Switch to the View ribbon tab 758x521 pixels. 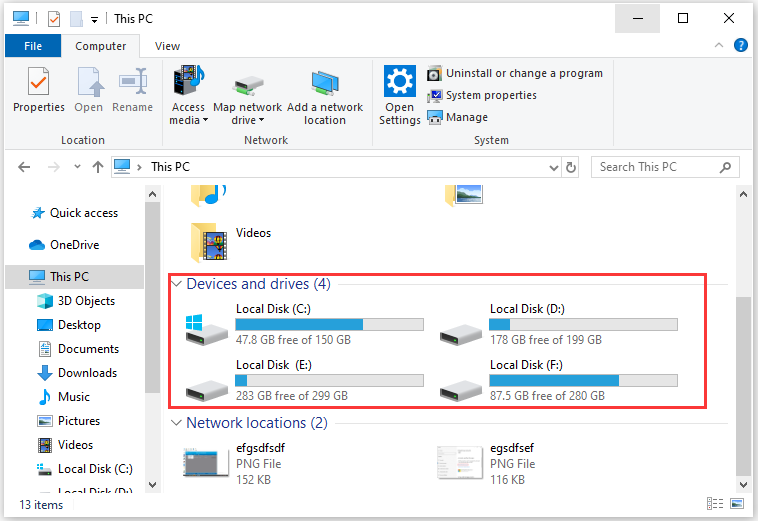tap(167, 46)
